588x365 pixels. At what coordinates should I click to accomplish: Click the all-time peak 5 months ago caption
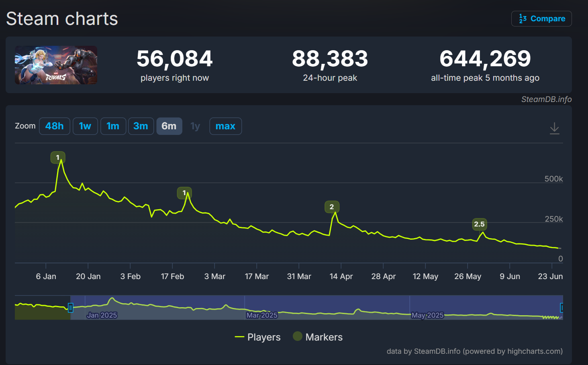coord(485,78)
